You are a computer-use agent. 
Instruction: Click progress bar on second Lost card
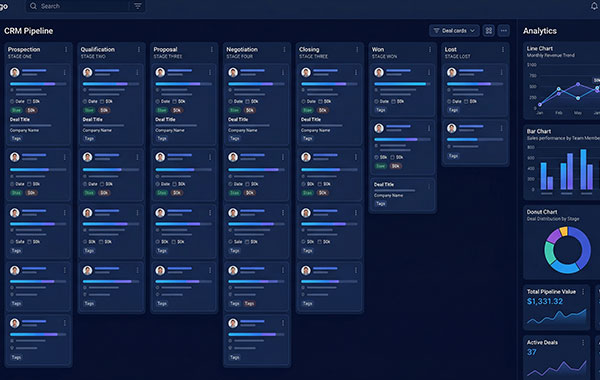tap(475, 140)
